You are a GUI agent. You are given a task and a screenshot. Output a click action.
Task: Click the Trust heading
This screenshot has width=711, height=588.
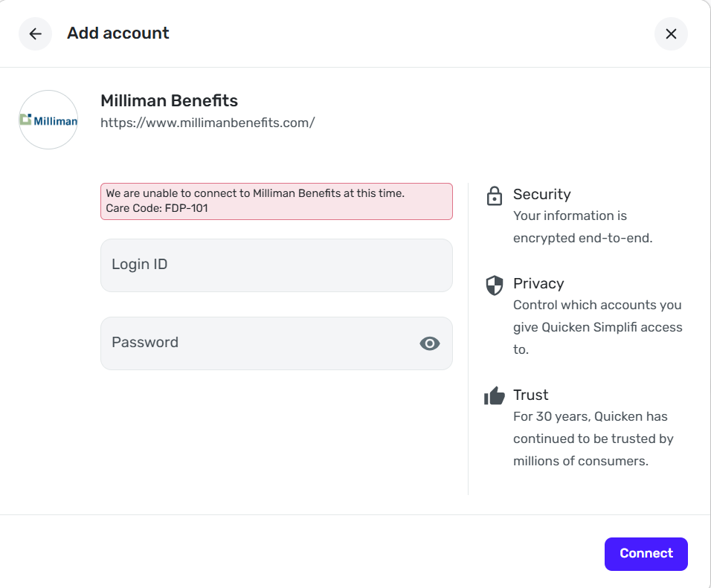point(530,395)
